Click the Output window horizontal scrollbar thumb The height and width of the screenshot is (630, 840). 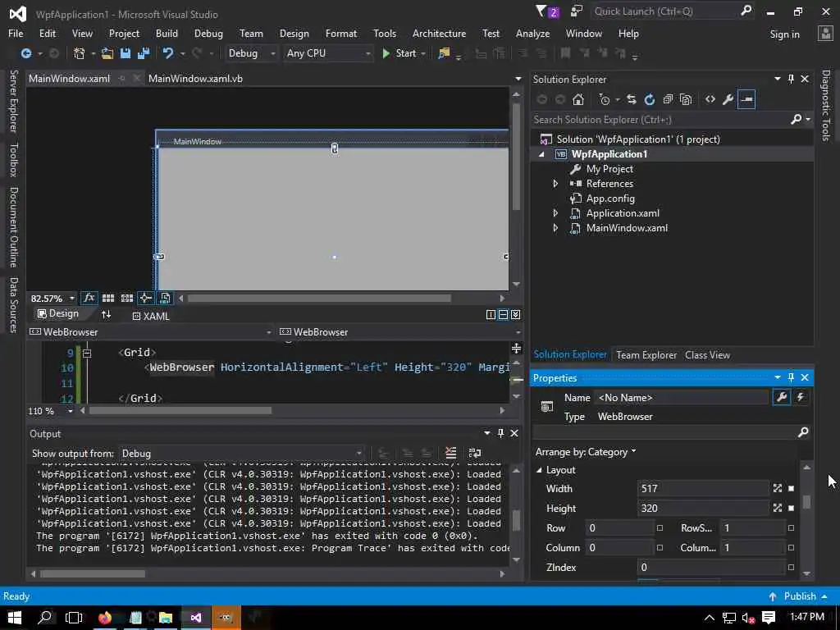tap(92, 573)
